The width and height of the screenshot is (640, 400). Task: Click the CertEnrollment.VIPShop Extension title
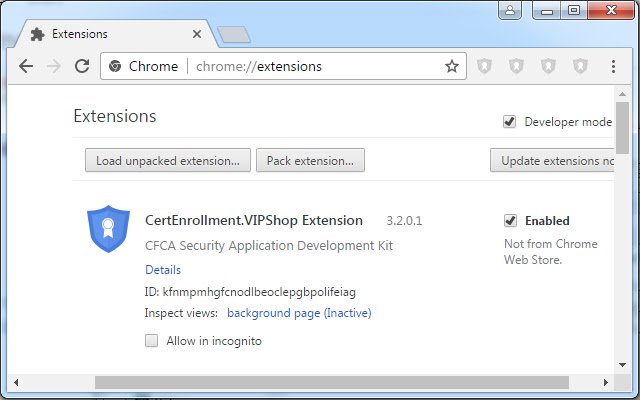click(254, 220)
